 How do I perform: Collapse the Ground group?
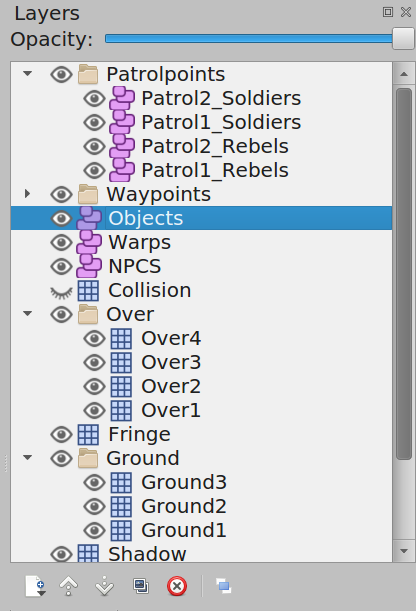pos(27,457)
